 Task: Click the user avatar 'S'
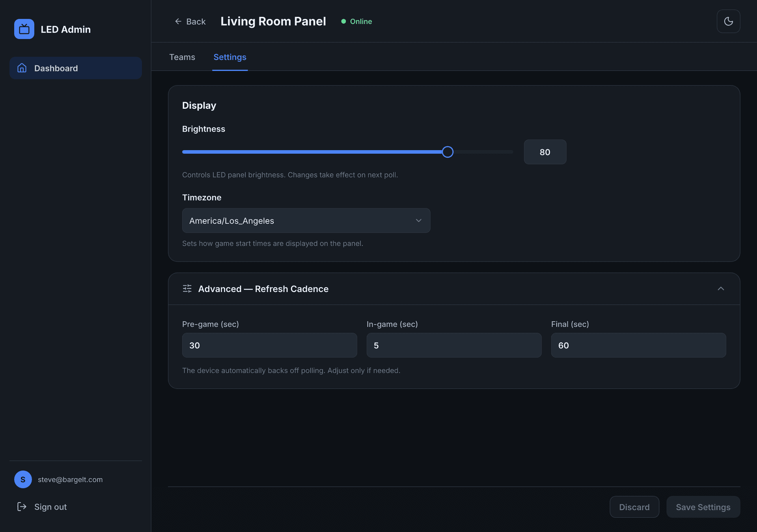click(x=23, y=479)
